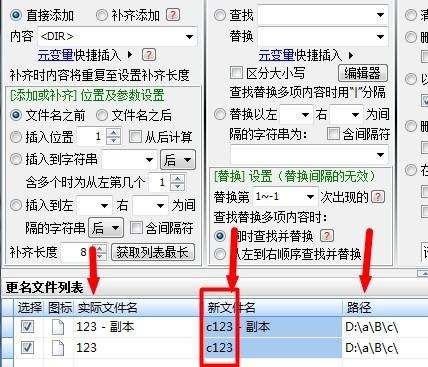Select 补齐添加 radio button
428x367 pixels.
point(102,15)
